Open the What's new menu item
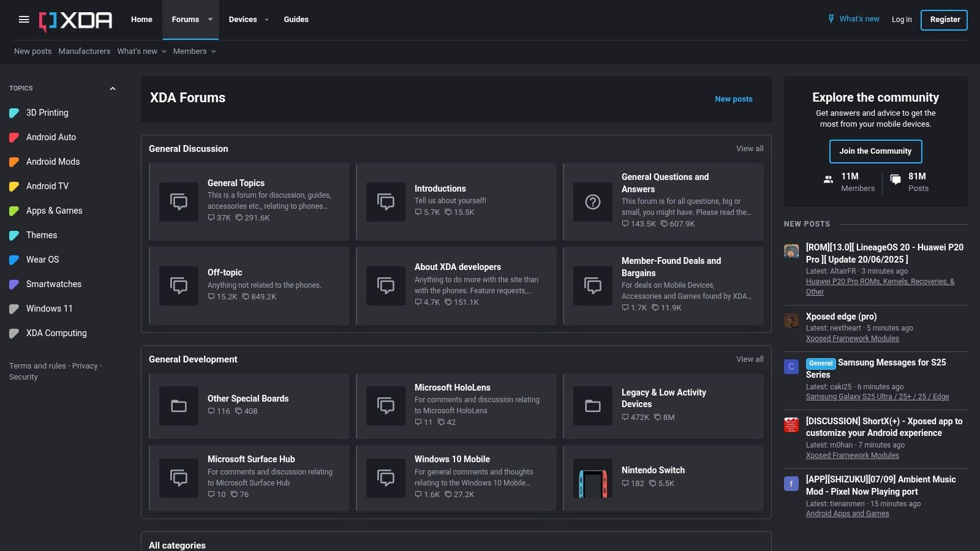This screenshot has height=551, width=980. pos(853,18)
